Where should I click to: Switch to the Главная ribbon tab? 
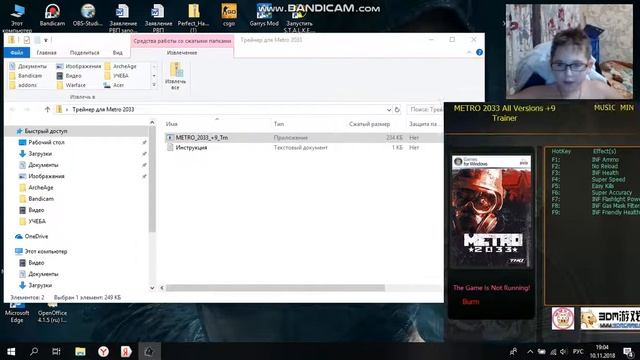coord(47,53)
